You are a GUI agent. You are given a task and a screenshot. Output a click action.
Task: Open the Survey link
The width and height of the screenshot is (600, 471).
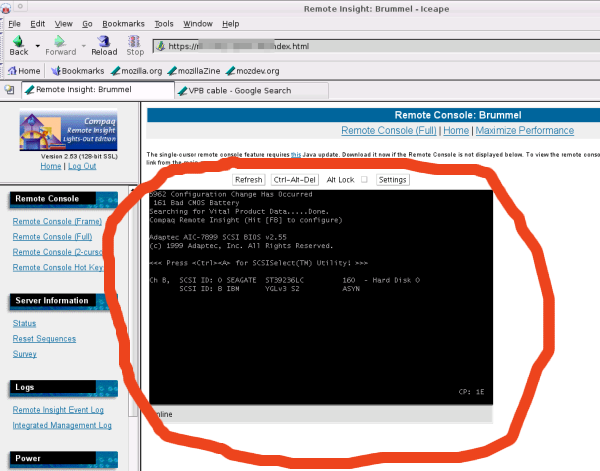[x=24, y=354]
